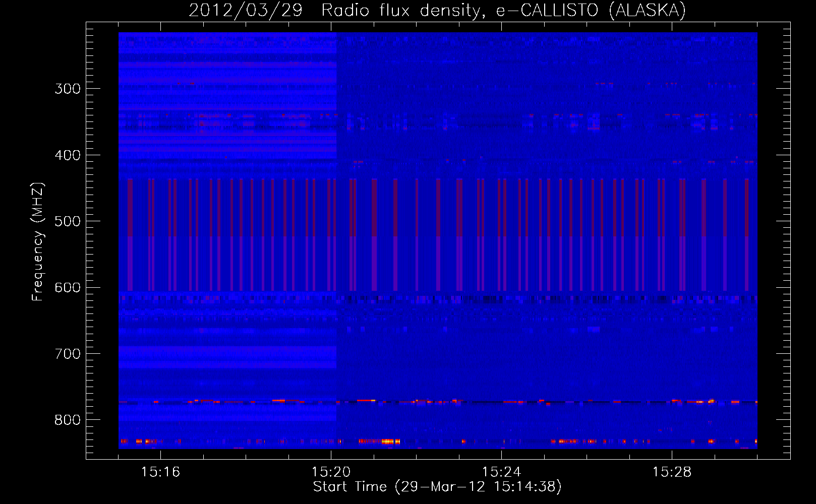Click the plot title '2012/03/29 Radio flux density'
The image size is (816, 504).
tap(337, 11)
